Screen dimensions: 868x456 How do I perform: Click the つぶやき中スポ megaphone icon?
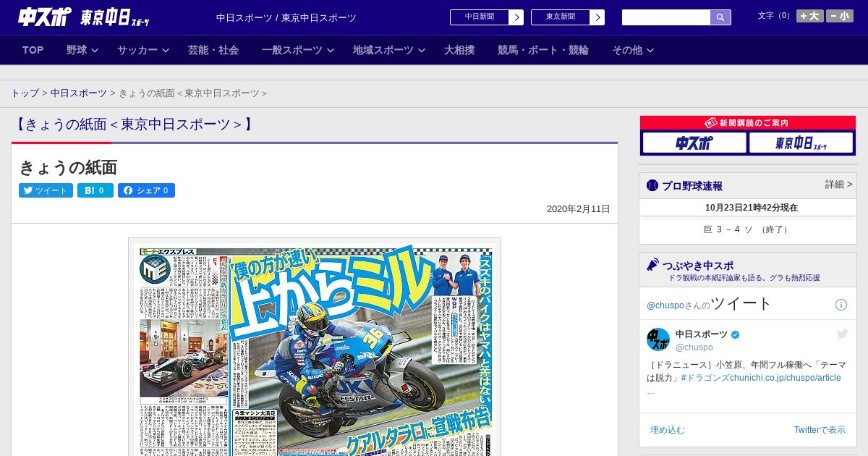(652, 264)
